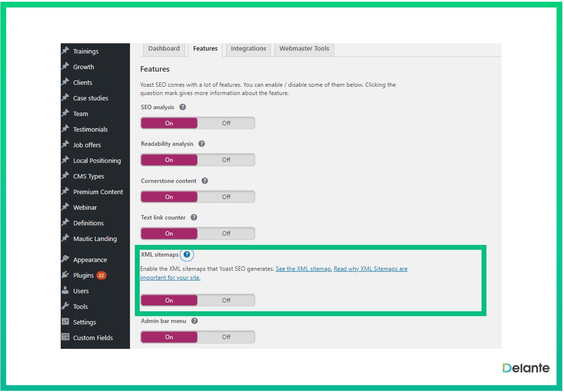Open the Integrations tab
564x392 pixels.
tap(248, 49)
